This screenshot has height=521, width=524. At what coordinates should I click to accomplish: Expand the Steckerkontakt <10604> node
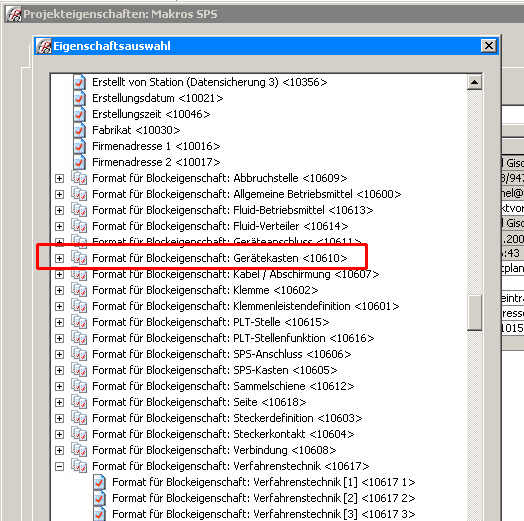[59, 434]
